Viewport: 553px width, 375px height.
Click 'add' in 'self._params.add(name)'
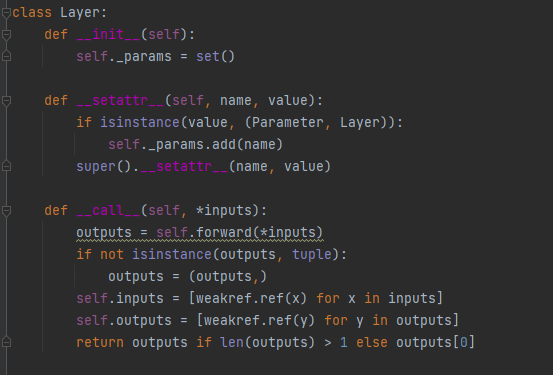pos(224,145)
